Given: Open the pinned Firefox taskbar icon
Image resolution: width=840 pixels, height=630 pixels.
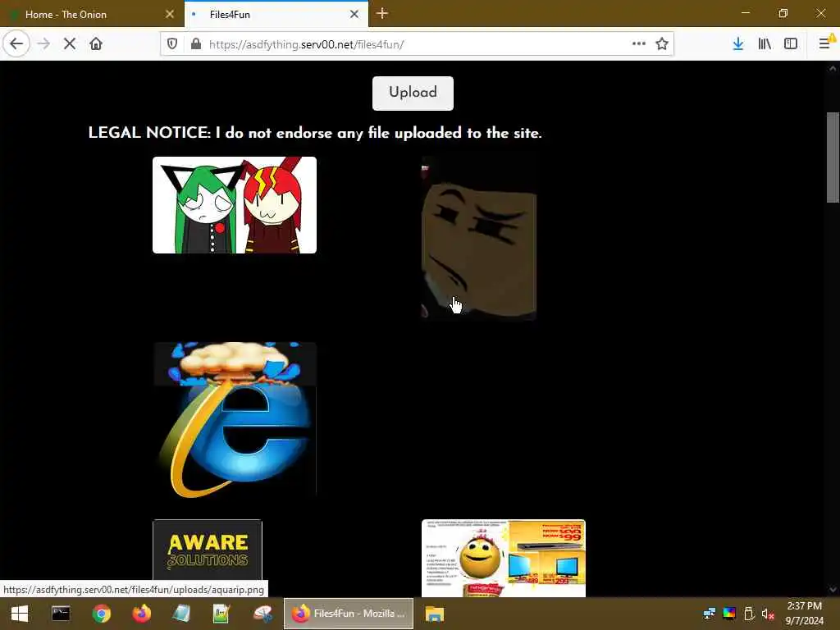Looking at the screenshot, I should point(141,614).
